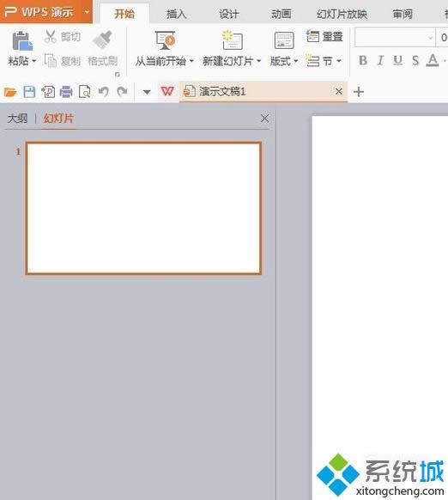Image resolution: width=448 pixels, height=500 pixels.
Task: Apply the font color A
Action: pos(433,60)
